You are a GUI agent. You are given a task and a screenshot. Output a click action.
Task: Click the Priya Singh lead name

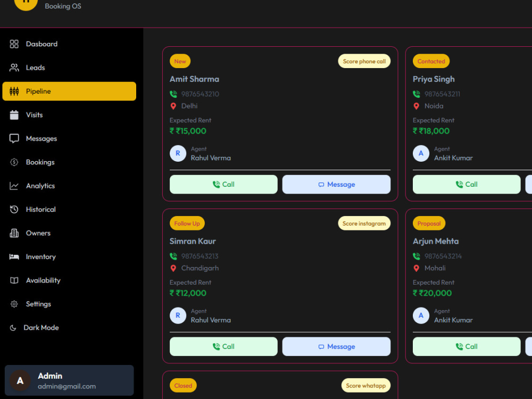(x=434, y=79)
